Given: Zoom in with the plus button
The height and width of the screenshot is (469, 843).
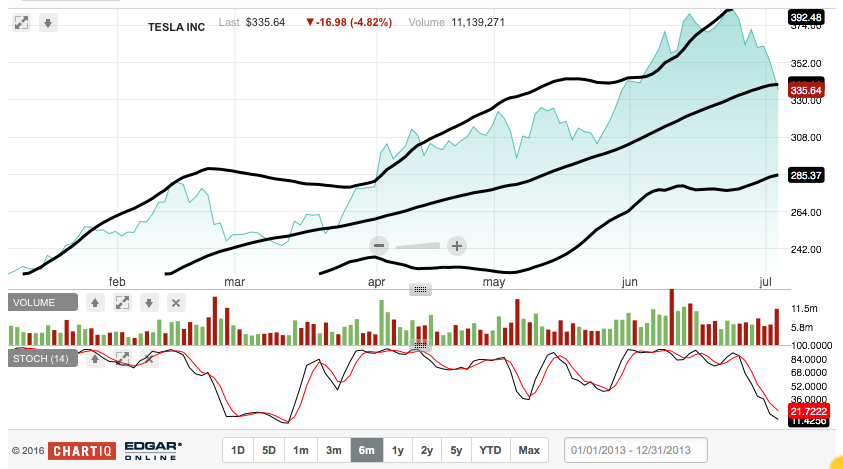Looking at the screenshot, I should [x=456, y=246].
